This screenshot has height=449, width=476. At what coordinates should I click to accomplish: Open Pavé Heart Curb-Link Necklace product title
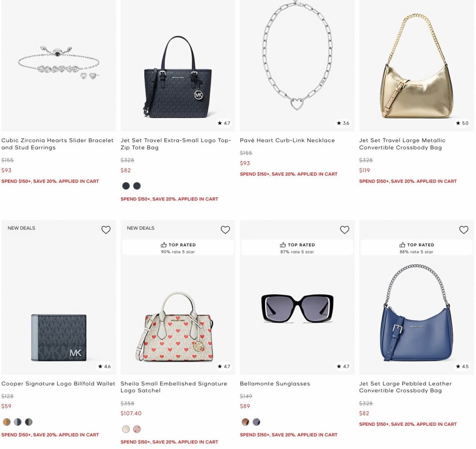tap(287, 140)
